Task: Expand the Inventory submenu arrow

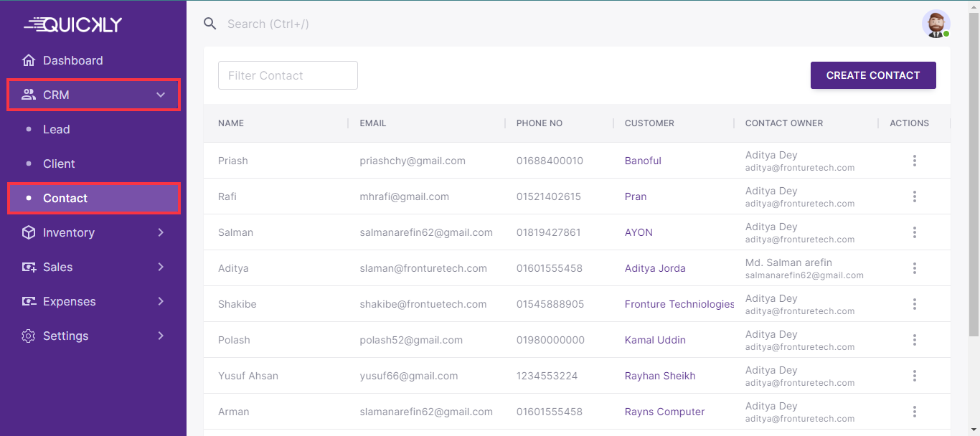Action: tap(161, 232)
